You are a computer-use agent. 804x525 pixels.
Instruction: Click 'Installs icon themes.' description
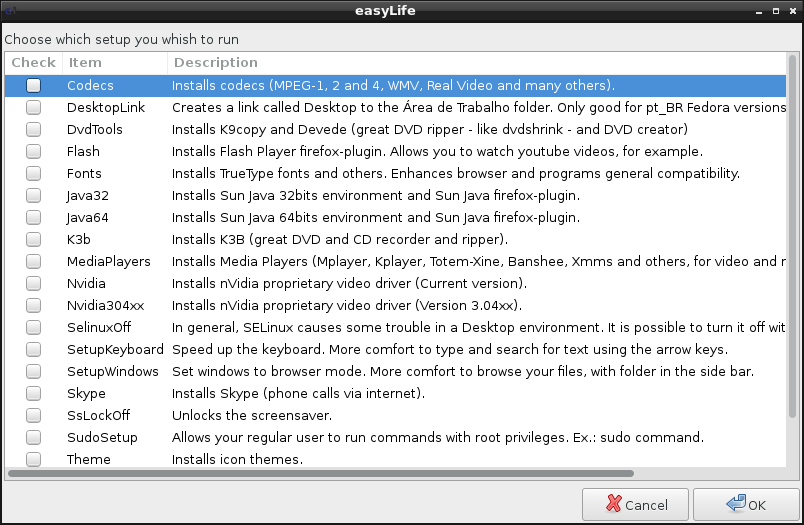tap(237, 460)
